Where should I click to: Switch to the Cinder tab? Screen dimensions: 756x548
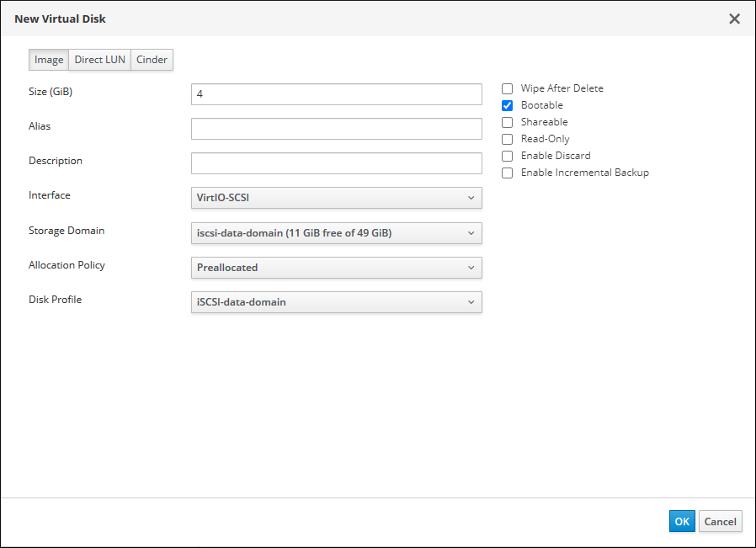click(x=152, y=60)
